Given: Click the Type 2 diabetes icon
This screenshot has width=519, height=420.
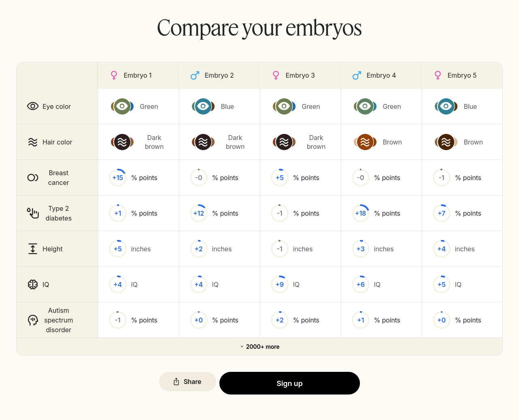Looking at the screenshot, I should click(x=33, y=213).
